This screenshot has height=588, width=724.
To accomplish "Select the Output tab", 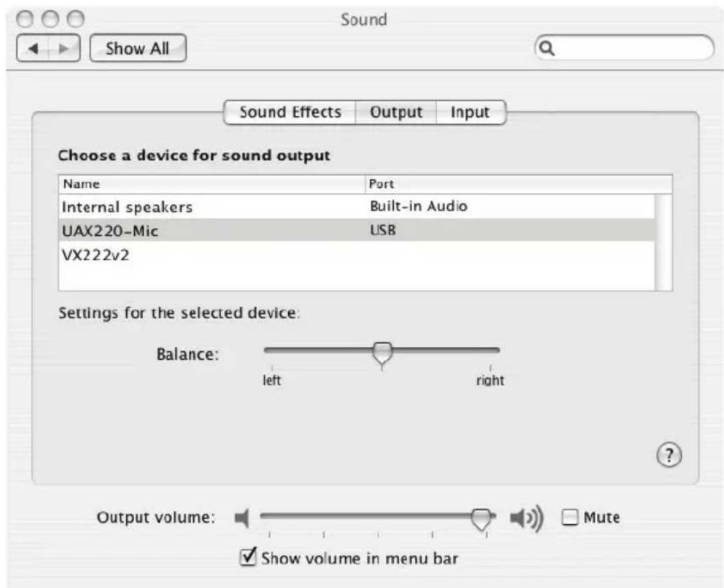I will pos(396,112).
